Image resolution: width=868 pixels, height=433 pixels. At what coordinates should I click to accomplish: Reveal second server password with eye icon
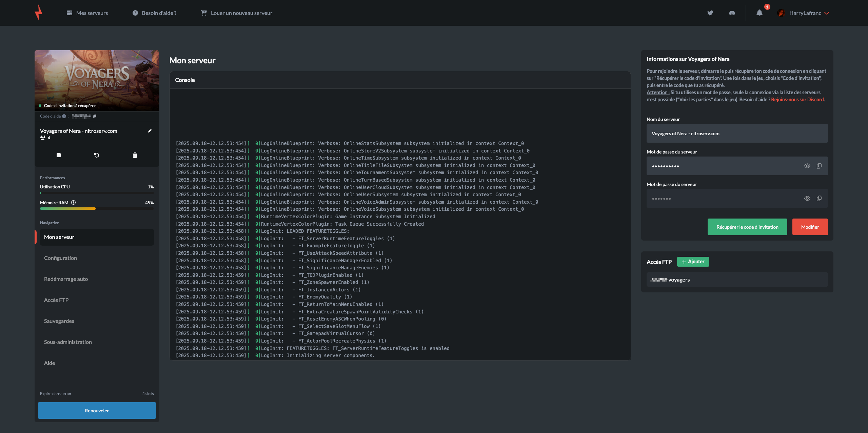[807, 199]
